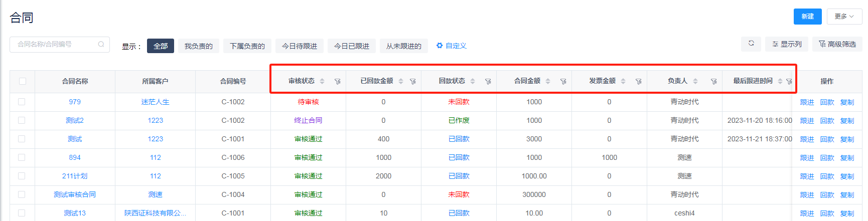Open filter icon for 审核状态 column
Image resolution: width=868 pixels, height=221 pixels.
click(338, 81)
